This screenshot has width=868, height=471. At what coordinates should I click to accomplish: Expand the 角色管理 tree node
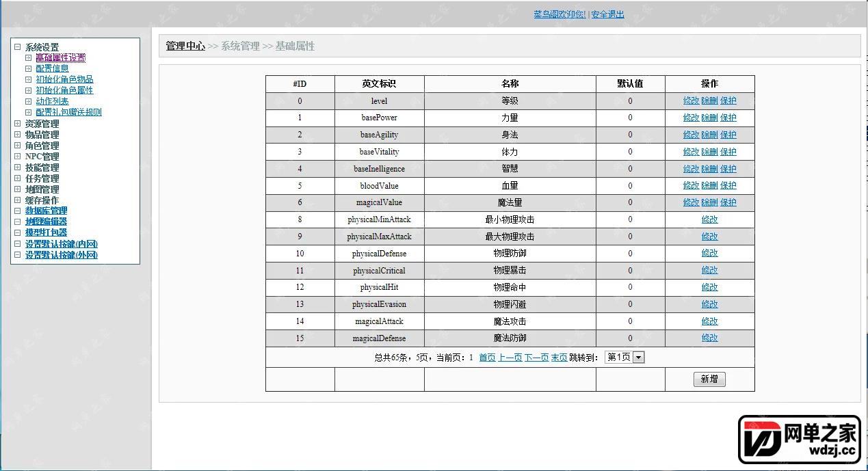pyautogui.click(x=18, y=146)
